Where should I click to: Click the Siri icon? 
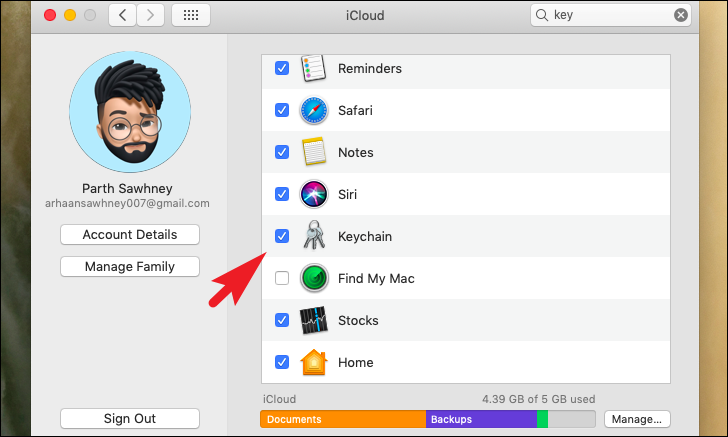314,194
